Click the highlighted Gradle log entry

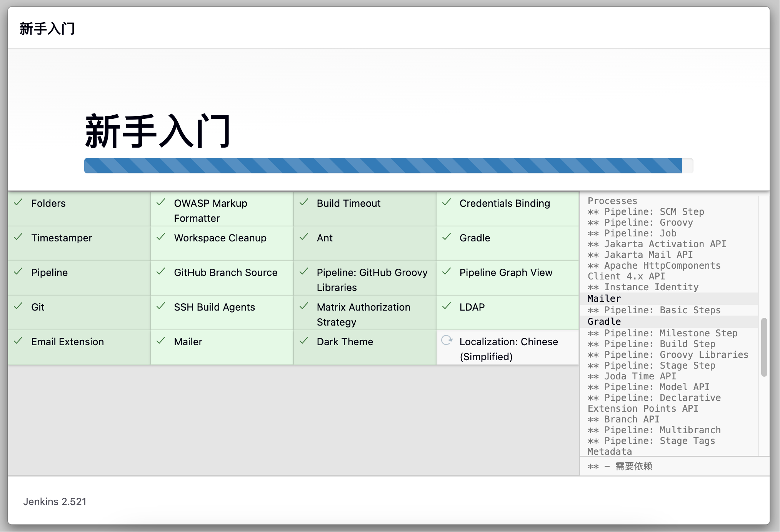pyautogui.click(x=604, y=322)
